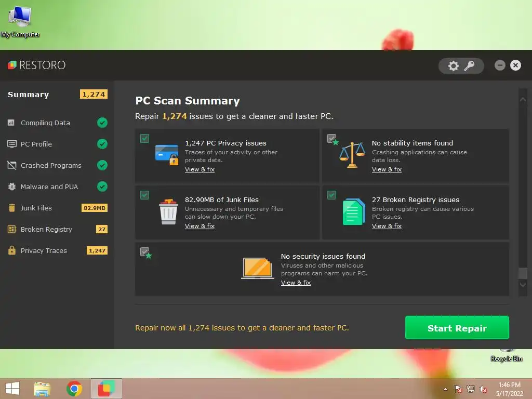This screenshot has height=399, width=532.
Task: Click the muted volume tray icon
Action: click(x=483, y=389)
